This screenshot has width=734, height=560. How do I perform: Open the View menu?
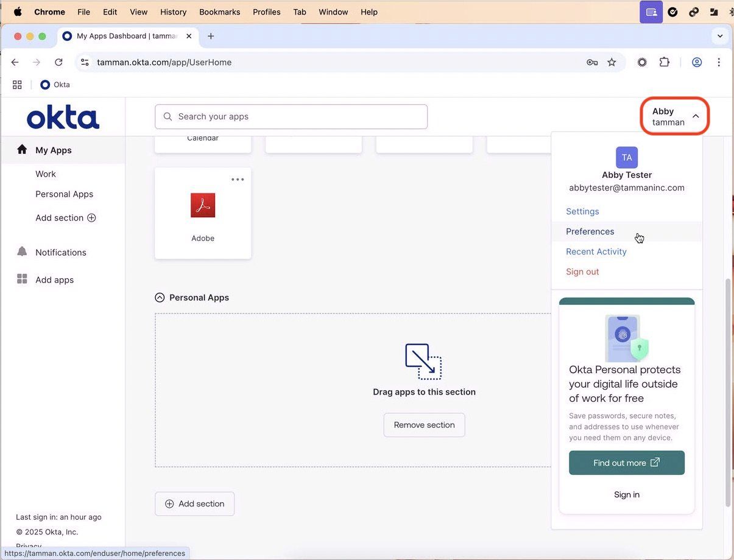[x=139, y=12]
